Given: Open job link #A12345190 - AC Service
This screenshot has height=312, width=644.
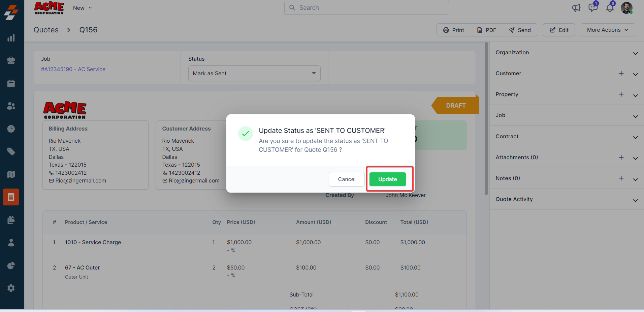Looking at the screenshot, I should (73, 69).
